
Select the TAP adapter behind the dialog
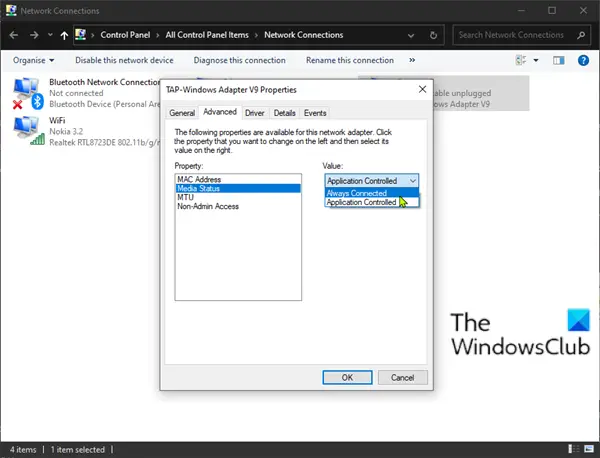pyautogui.click(x=481, y=93)
